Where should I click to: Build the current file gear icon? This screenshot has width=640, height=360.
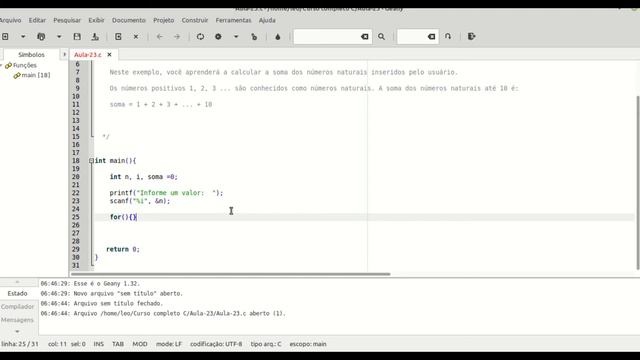(x=218, y=37)
